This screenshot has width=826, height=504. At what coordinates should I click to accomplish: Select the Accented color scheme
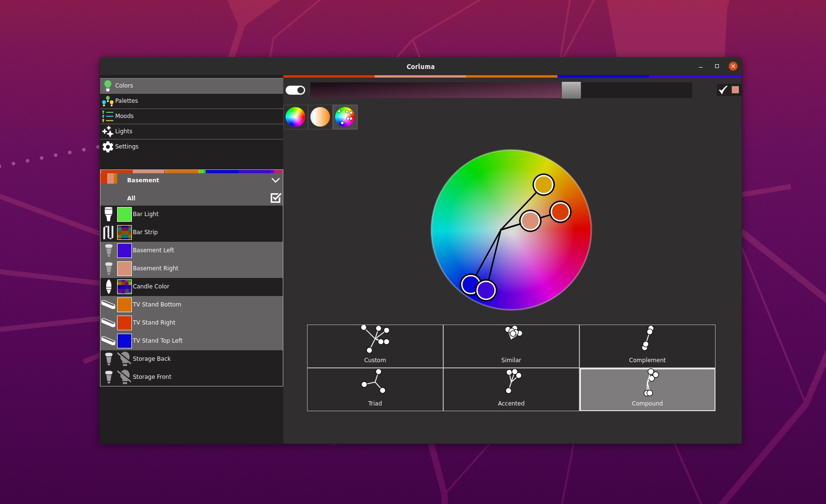point(511,389)
